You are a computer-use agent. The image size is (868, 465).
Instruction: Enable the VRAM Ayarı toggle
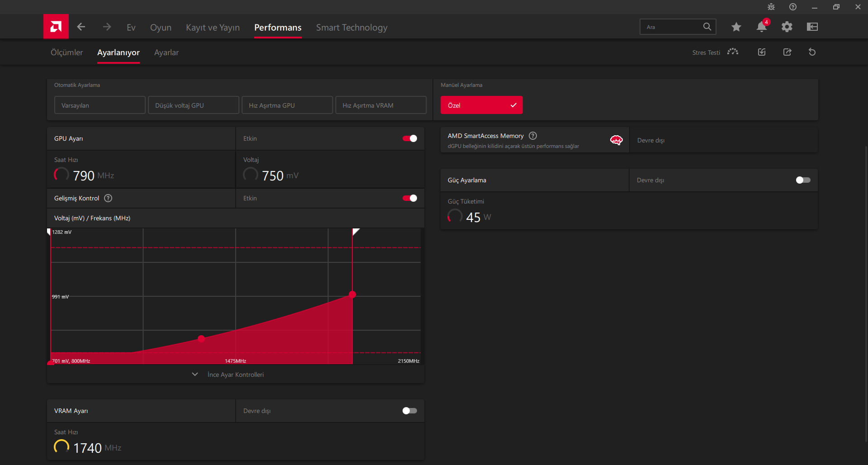tap(410, 411)
